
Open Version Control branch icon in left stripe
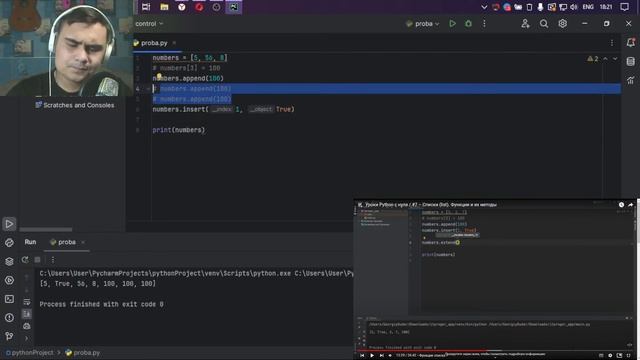[x=9, y=336]
